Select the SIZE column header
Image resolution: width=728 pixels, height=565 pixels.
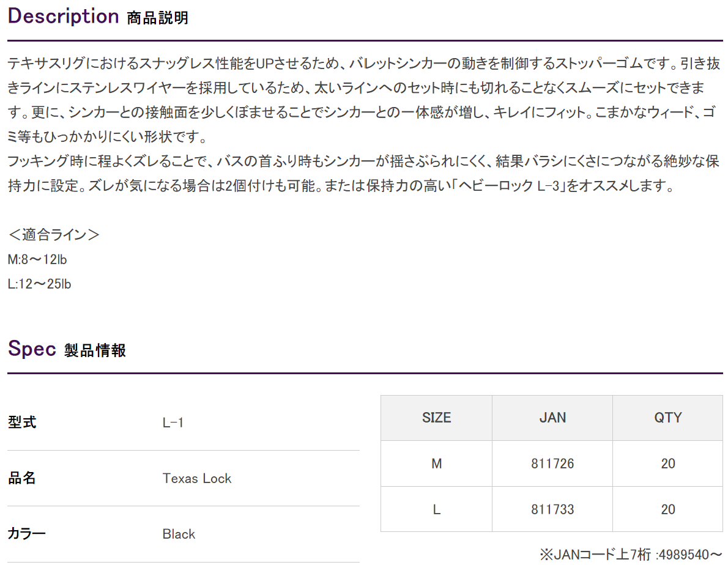[x=436, y=418]
